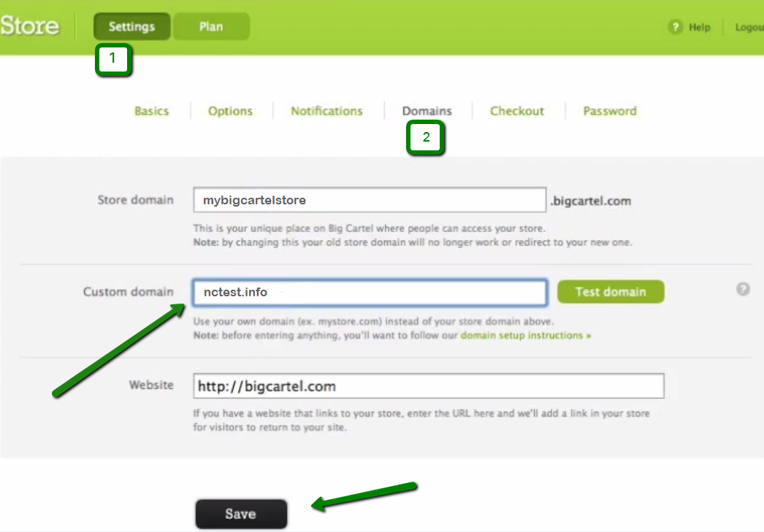Switch to the Notifications tab
The width and height of the screenshot is (764, 532).
[x=326, y=111]
